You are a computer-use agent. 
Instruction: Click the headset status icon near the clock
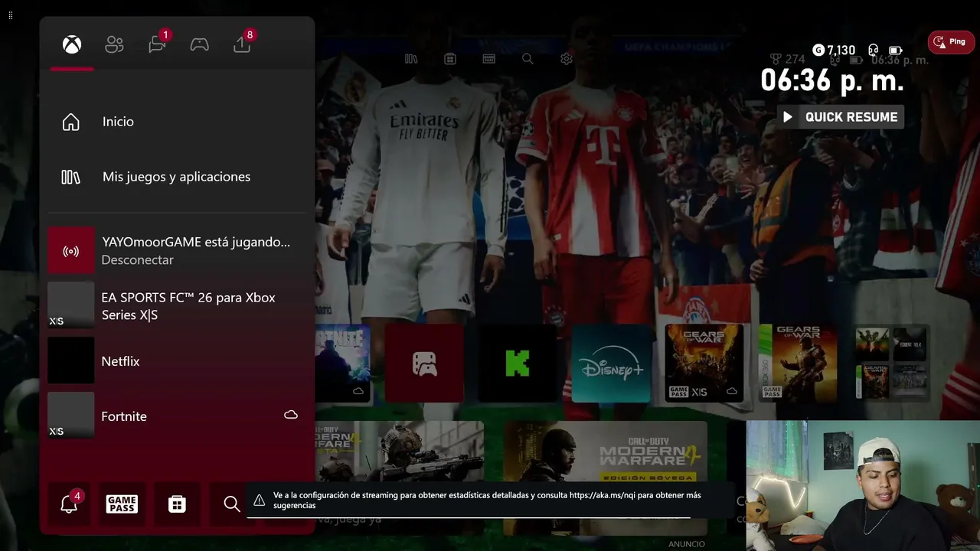coord(874,51)
